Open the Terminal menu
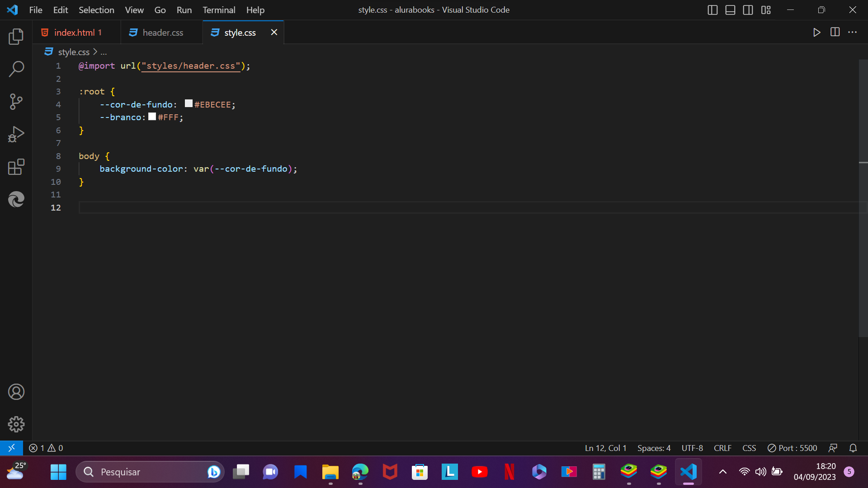 pos(219,10)
